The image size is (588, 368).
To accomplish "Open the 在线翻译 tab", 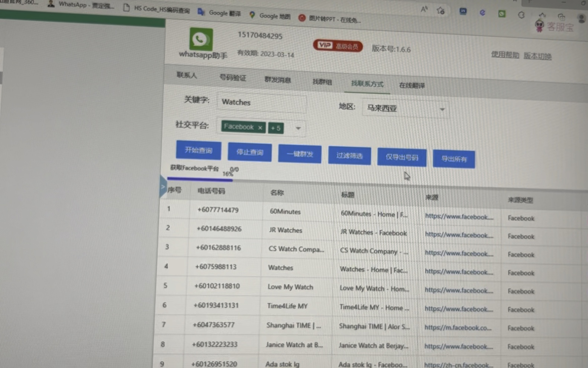I will point(412,86).
